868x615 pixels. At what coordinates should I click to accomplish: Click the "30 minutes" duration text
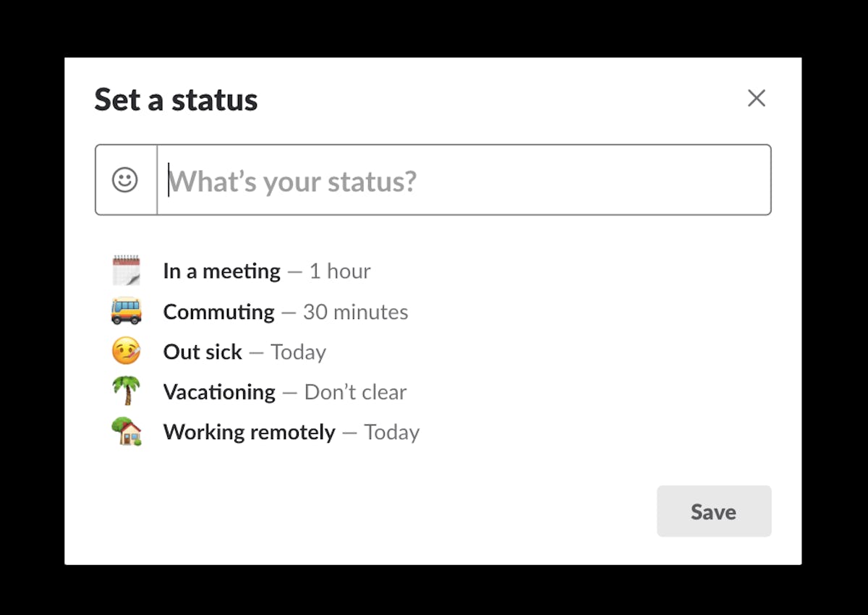(355, 312)
